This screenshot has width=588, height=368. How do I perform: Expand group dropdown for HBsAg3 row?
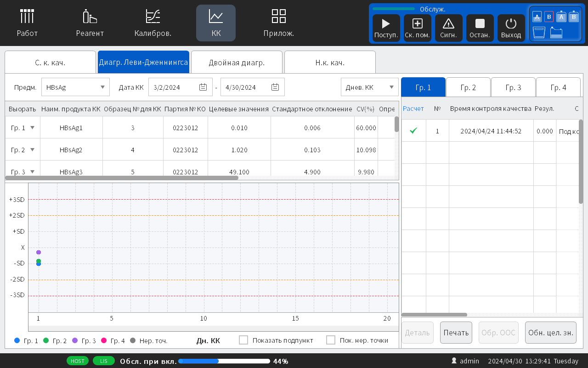32,172
